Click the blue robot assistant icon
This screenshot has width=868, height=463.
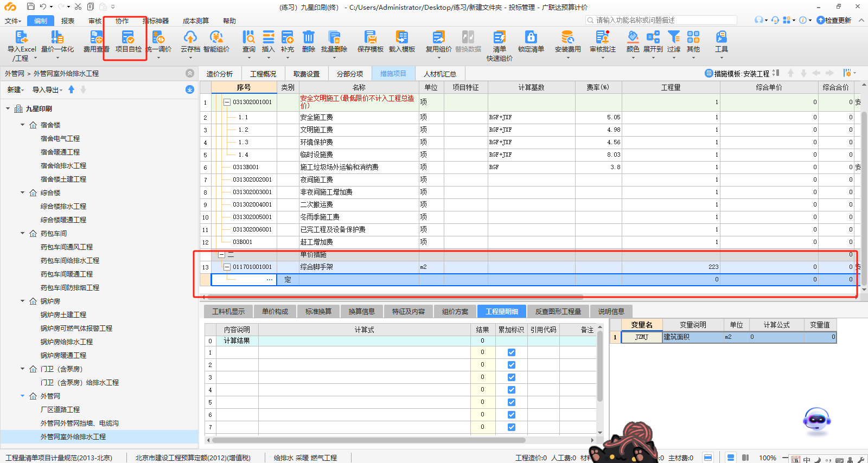816,421
